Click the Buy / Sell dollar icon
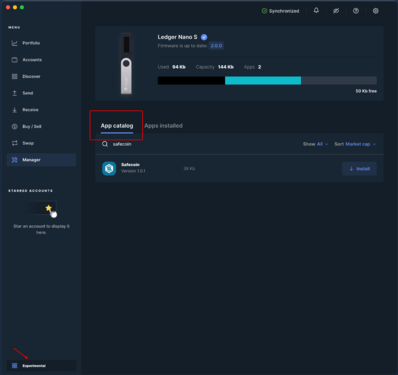The width and height of the screenshot is (398, 375). (x=14, y=126)
